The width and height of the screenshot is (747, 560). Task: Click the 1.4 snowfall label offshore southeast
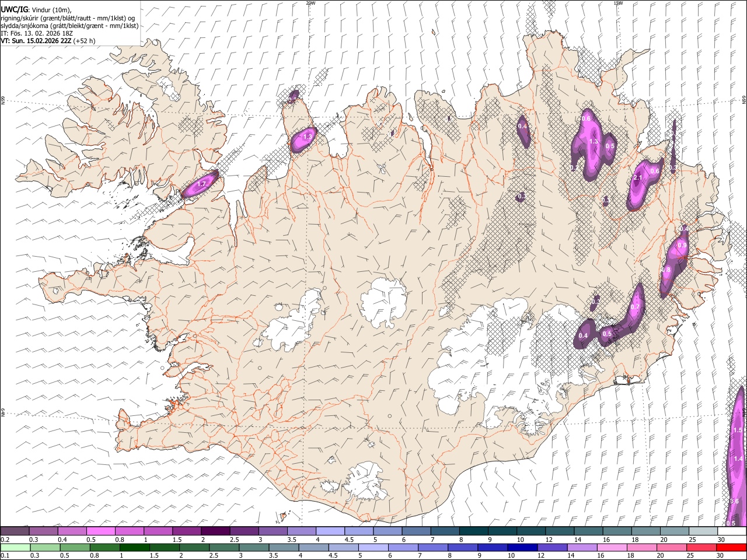pos(739,459)
